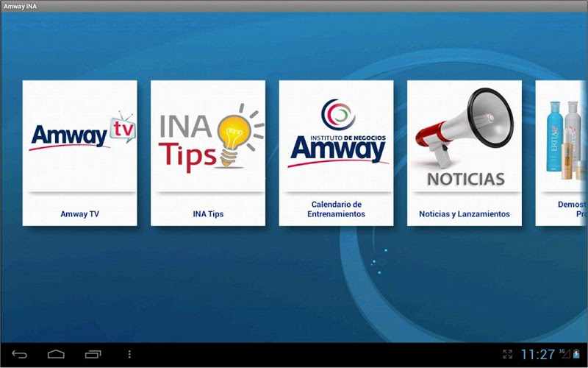588x368 pixels.
Task: Tap the battery charging icon
Action: click(x=576, y=354)
